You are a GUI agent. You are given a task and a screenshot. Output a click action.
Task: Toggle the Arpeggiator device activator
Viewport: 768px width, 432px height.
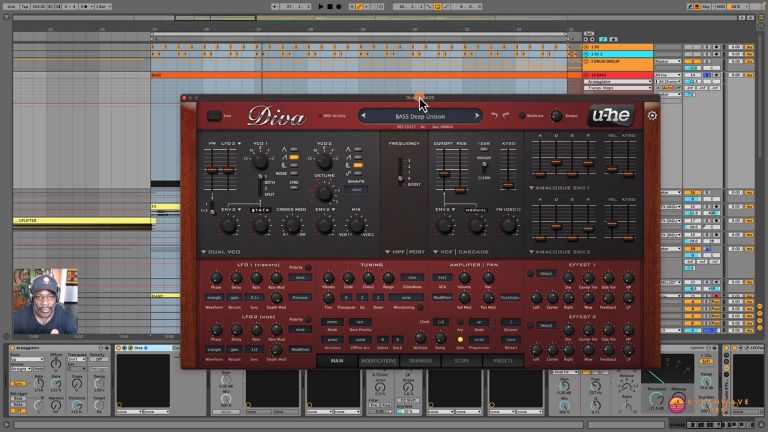12,348
